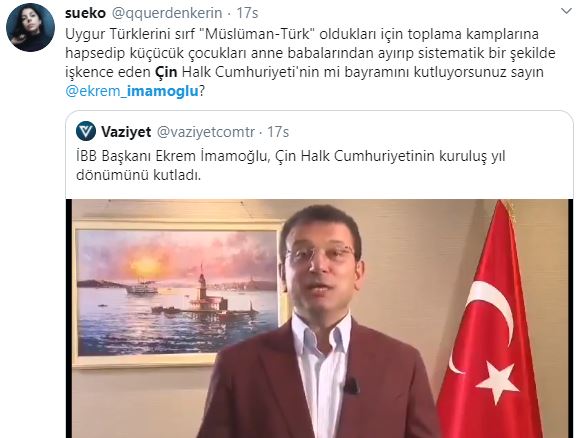
Task: Click the bold word Çin in the tweet
Action: tap(166, 72)
